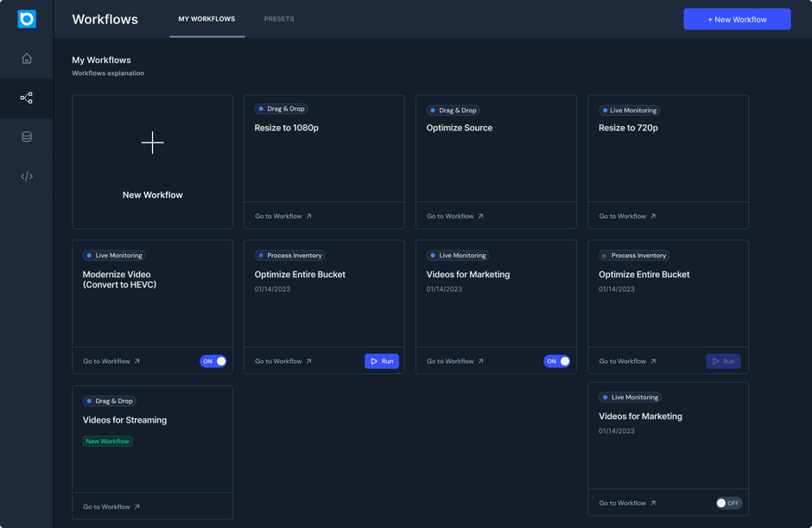Click the Live Monitoring tag on Resize to 720p
This screenshot has height=528, width=812.
click(629, 111)
